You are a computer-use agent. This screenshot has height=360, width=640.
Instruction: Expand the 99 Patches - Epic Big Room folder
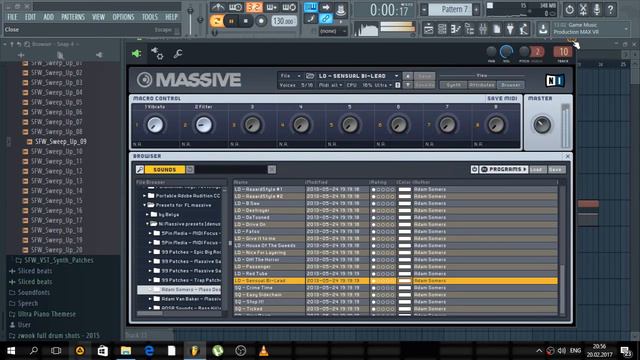pyautogui.click(x=150, y=252)
